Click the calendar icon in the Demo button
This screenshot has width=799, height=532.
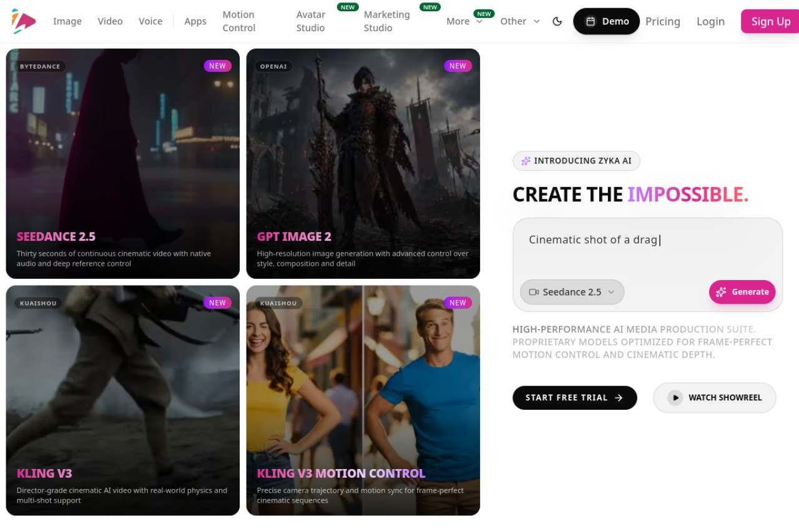(590, 21)
